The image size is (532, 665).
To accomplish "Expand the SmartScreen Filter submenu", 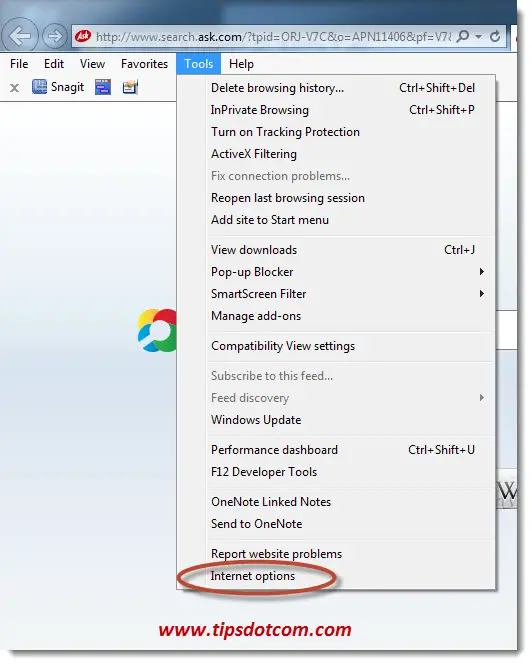I will point(482,294).
